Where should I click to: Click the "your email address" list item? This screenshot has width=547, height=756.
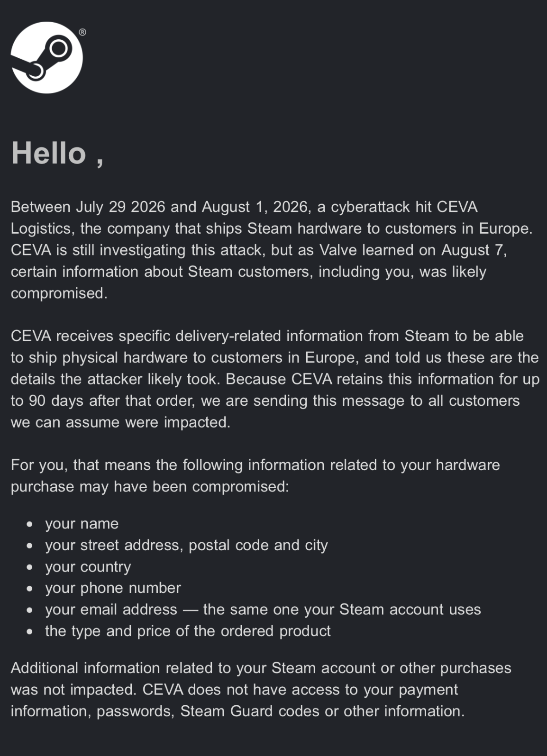click(263, 609)
